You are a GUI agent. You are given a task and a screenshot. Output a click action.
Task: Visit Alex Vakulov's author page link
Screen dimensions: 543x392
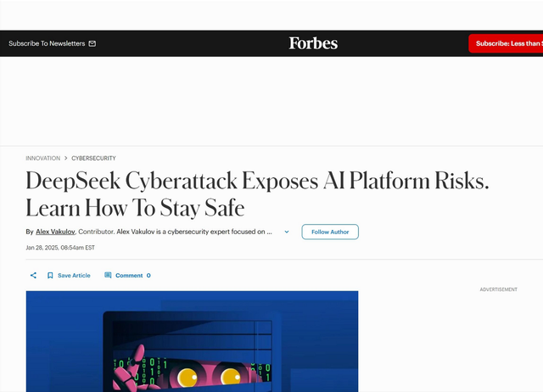(55, 232)
